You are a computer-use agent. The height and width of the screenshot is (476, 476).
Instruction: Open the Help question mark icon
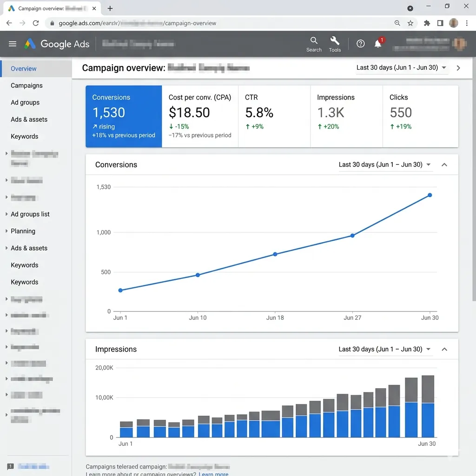click(360, 44)
